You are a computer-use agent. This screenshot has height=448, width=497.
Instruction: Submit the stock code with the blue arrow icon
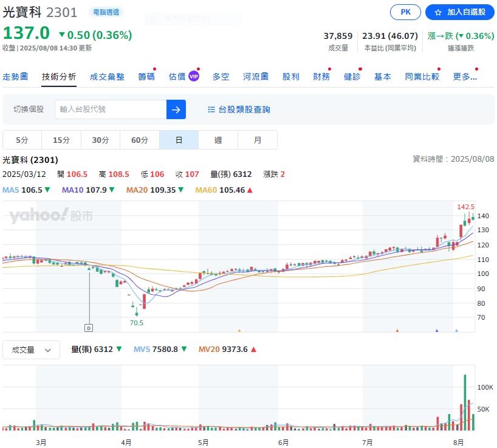coord(176,109)
